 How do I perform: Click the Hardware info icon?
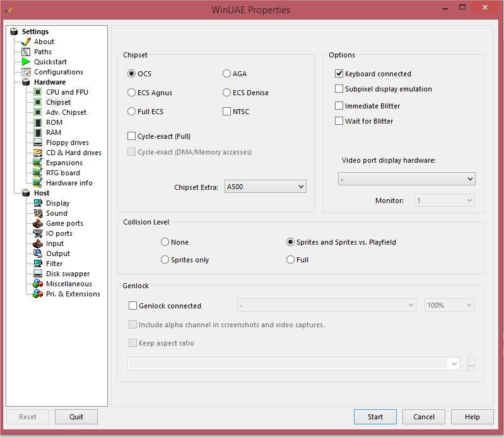click(38, 183)
